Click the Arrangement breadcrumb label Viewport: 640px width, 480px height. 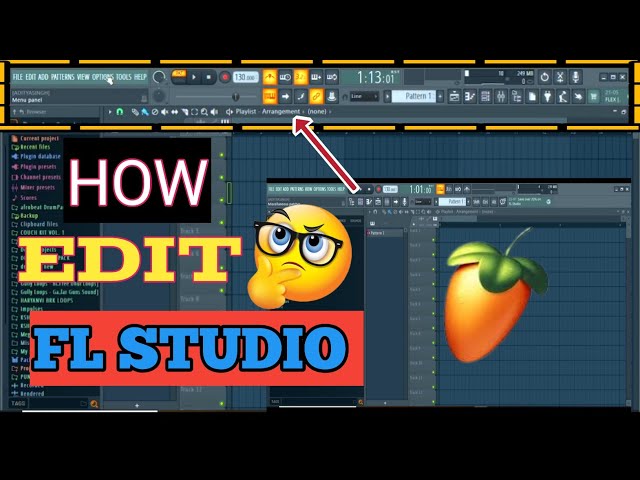click(281, 111)
